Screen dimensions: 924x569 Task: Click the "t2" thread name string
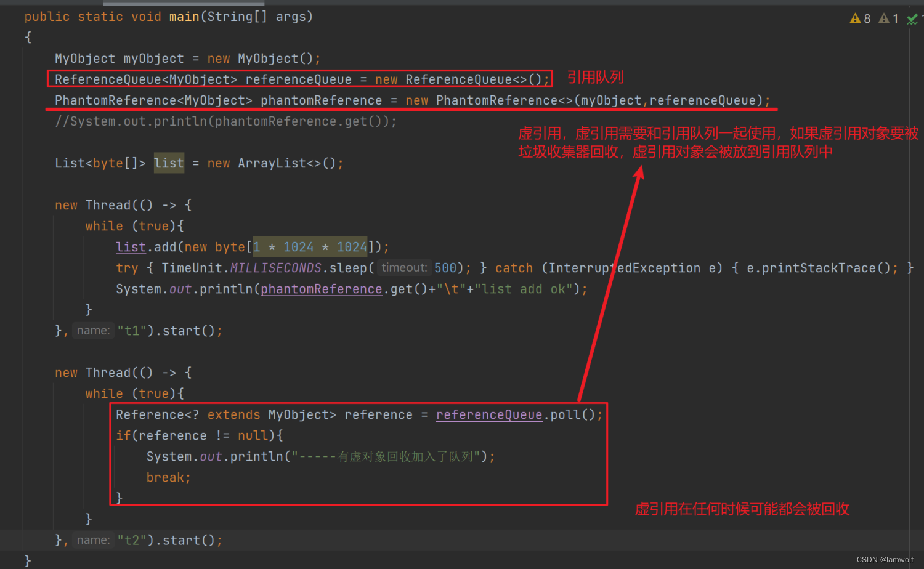coord(132,540)
